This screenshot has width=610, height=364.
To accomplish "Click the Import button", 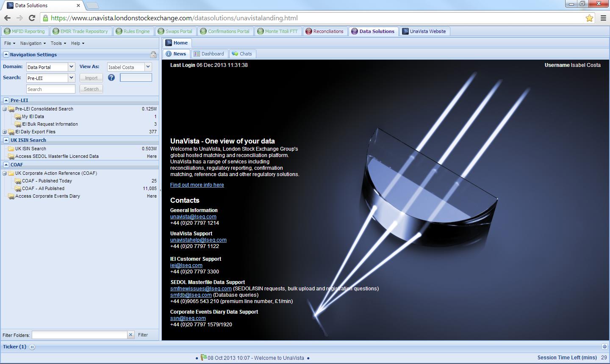I will [91, 78].
